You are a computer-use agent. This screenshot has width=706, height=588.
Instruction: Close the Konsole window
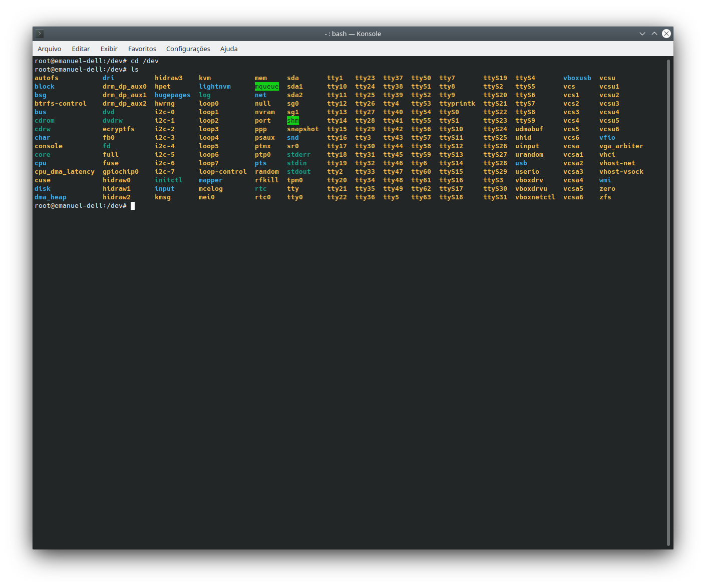point(666,34)
